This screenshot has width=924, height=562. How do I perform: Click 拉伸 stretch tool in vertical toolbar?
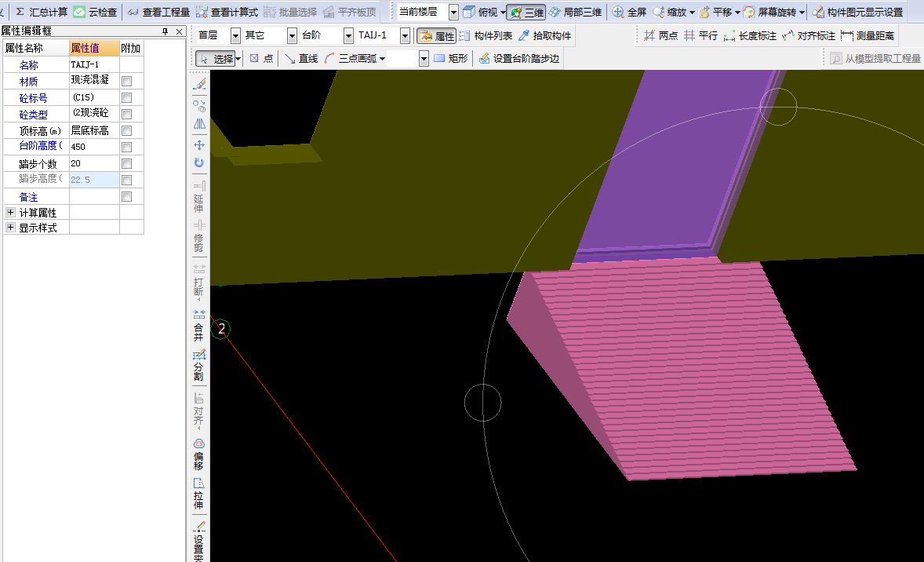pyautogui.click(x=199, y=494)
